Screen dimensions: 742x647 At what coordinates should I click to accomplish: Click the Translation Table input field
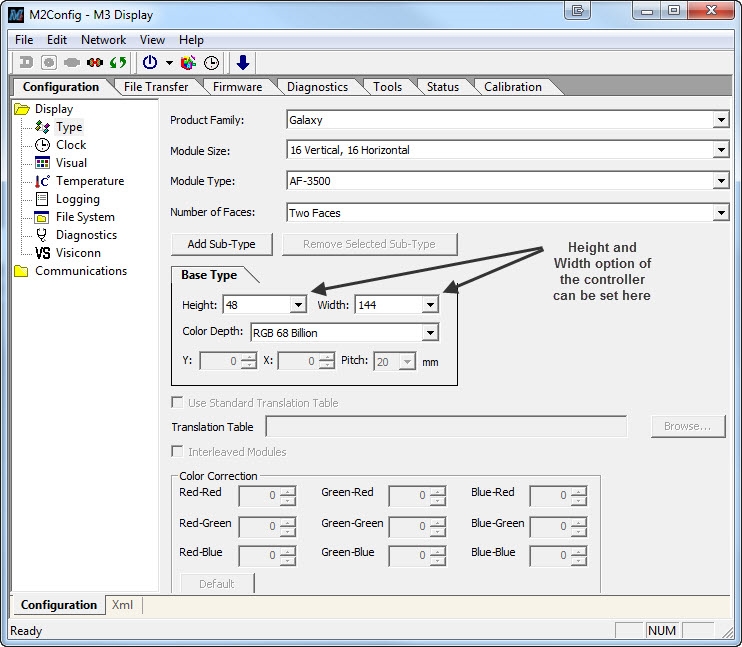[x=445, y=427]
